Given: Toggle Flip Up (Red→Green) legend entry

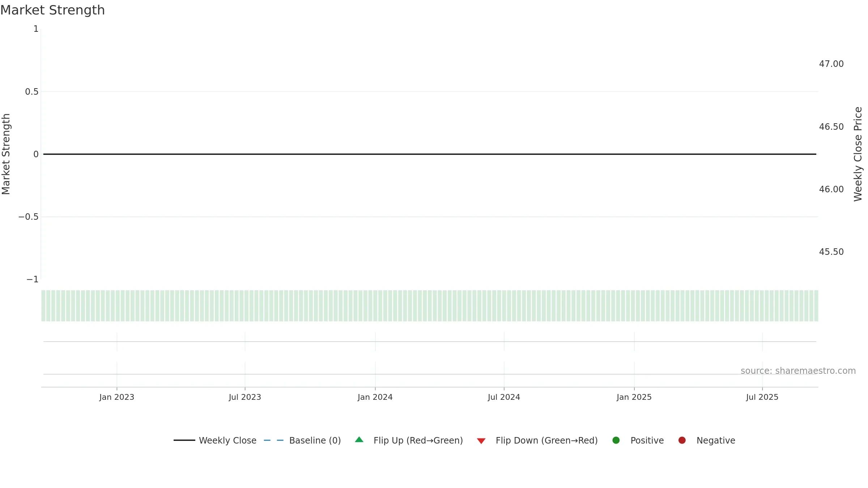Looking at the screenshot, I should point(409,440).
